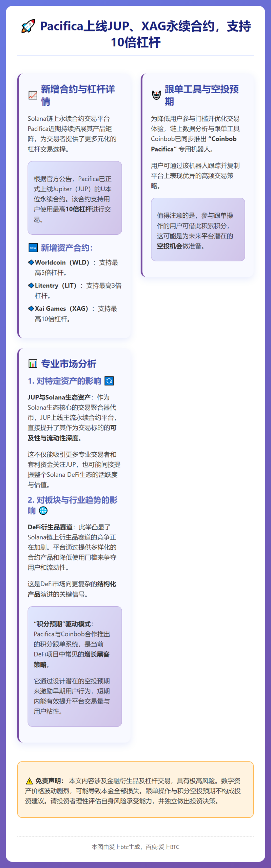The image size is (271, 868).
Task: Click the heading 跟单工具与空投预期
Action: click(202, 95)
